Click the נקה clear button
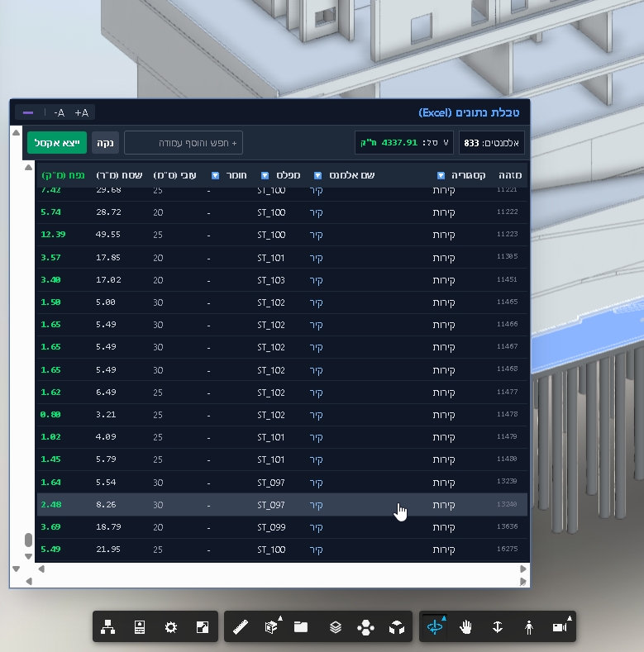The width and height of the screenshot is (644, 652). 105,143
